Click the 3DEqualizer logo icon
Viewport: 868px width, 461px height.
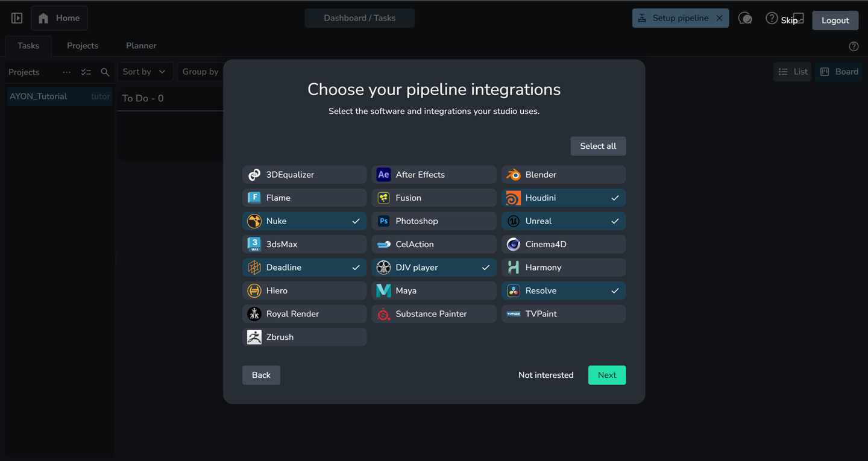coord(254,175)
